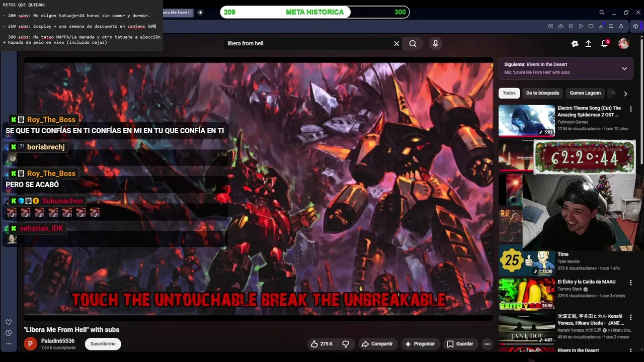Clear the search text with X
Image resolution: width=644 pixels, height=362 pixels.
pos(396,44)
